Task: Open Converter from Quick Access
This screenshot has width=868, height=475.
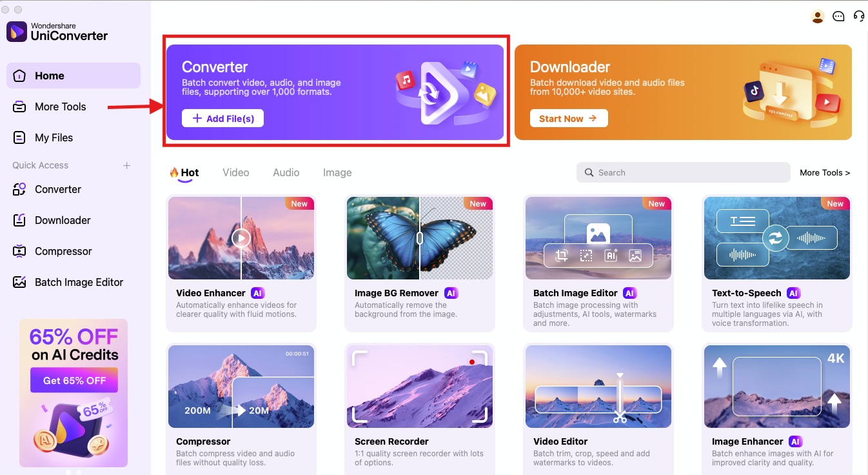Action: 74,189
